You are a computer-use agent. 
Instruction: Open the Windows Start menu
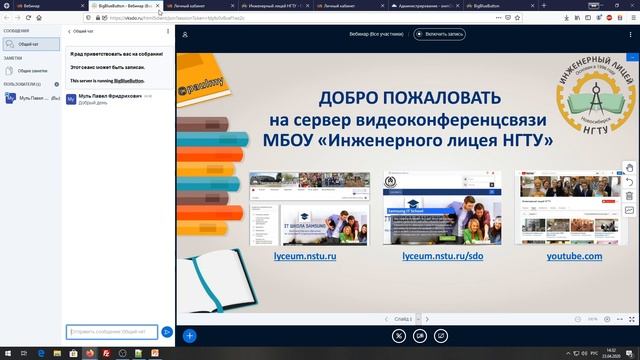tap(7, 353)
